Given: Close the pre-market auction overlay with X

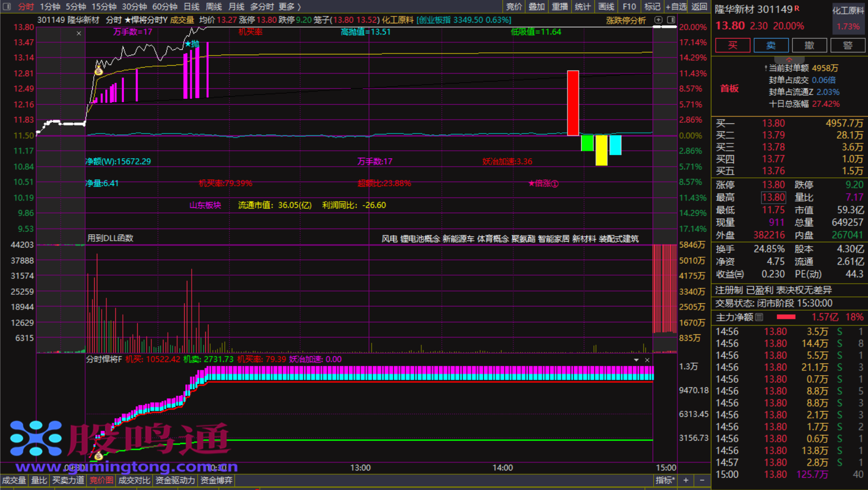Looking at the screenshot, I should [x=79, y=33].
